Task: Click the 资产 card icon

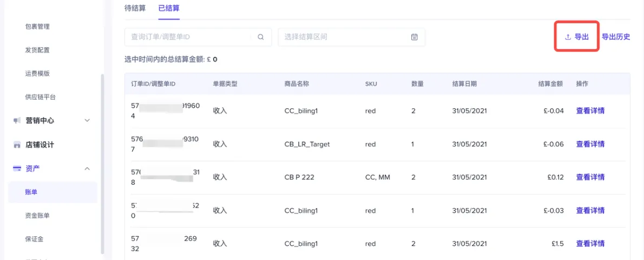Action: coord(17,168)
